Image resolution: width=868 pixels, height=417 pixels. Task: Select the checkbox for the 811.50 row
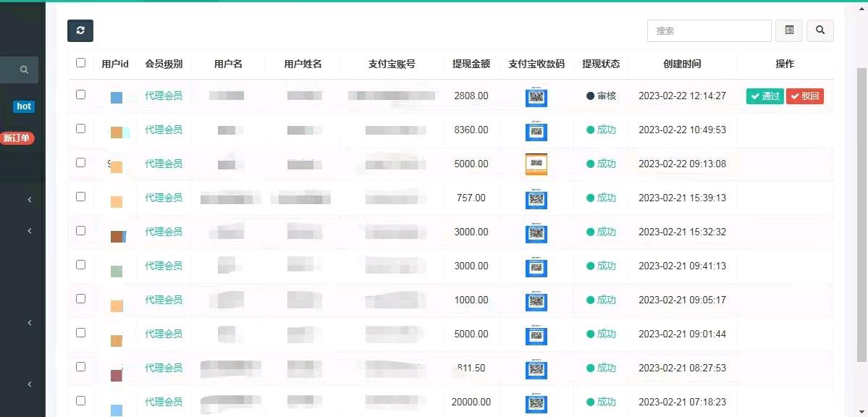[x=80, y=367]
